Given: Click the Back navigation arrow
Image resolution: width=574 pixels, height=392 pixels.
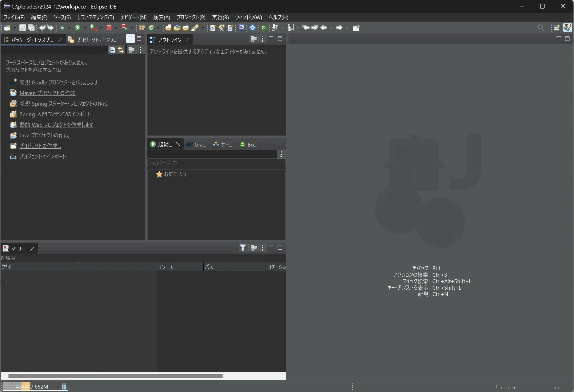Looking at the screenshot, I should [324, 28].
